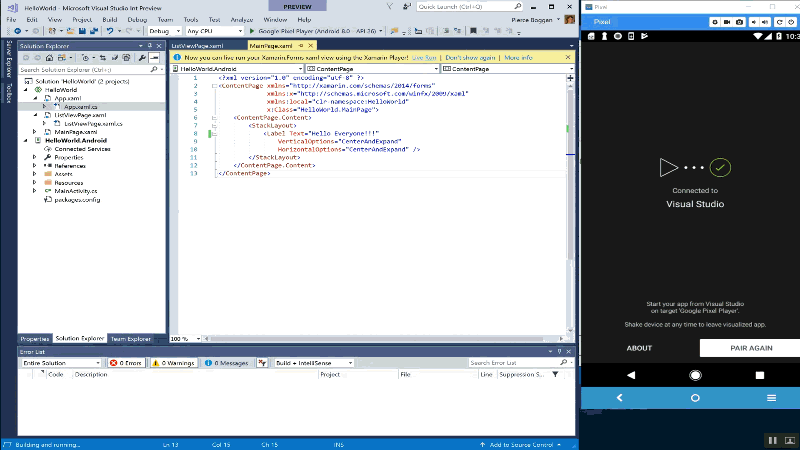Start debugging with the green play arrow
Image resolution: width=800 pixels, height=450 pixels.
tap(252, 31)
